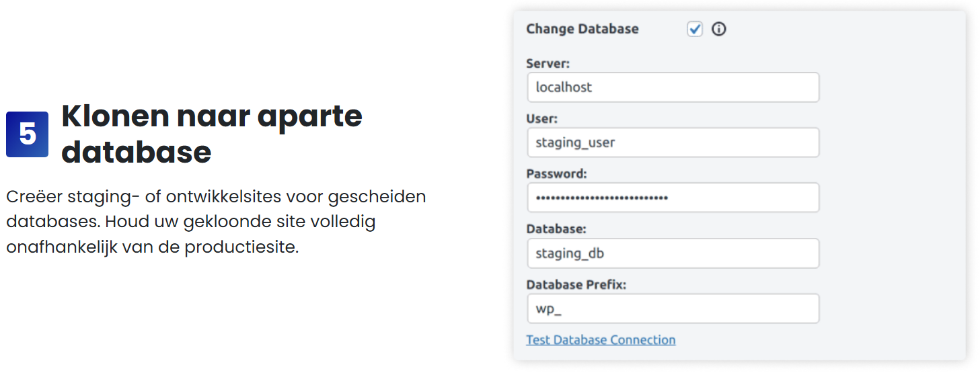This screenshot has width=980, height=375.
Task: Click the Password: field label
Action: 556,174
